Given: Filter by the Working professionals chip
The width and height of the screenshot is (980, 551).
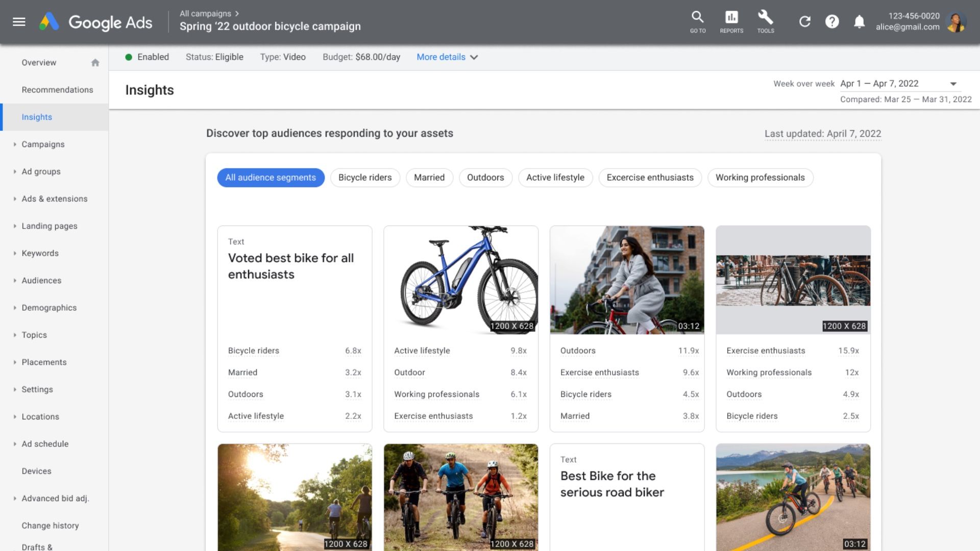Looking at the screenshot, I should point(760,178).
